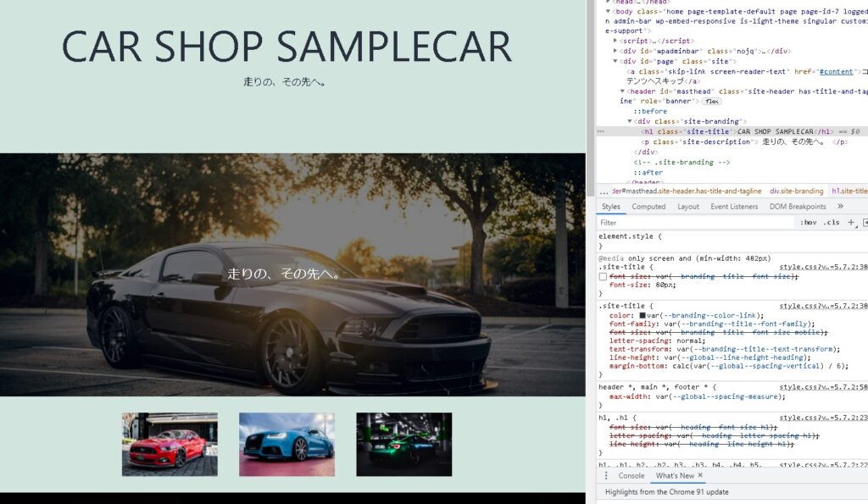Enable the disabled font-size checkbox in .site-title
This screenshot has width=868, height=504.
click(x=603, y=277)
